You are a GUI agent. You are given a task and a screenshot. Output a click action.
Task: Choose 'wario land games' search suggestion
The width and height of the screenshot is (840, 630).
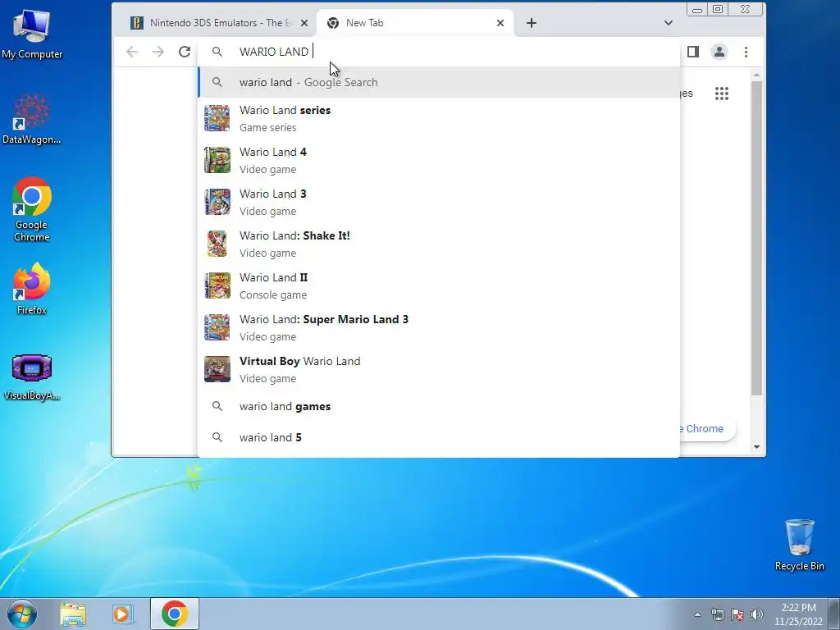[x=439, y=407]
